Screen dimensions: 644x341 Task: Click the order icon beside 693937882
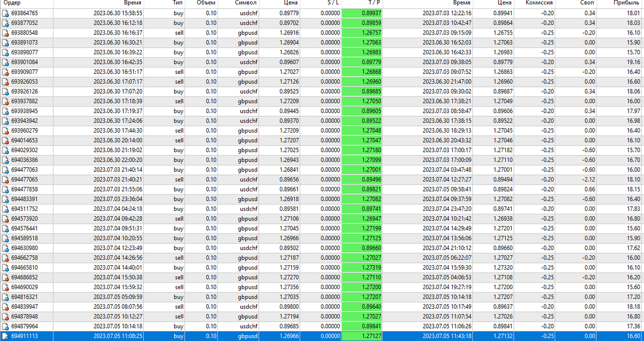5,101
